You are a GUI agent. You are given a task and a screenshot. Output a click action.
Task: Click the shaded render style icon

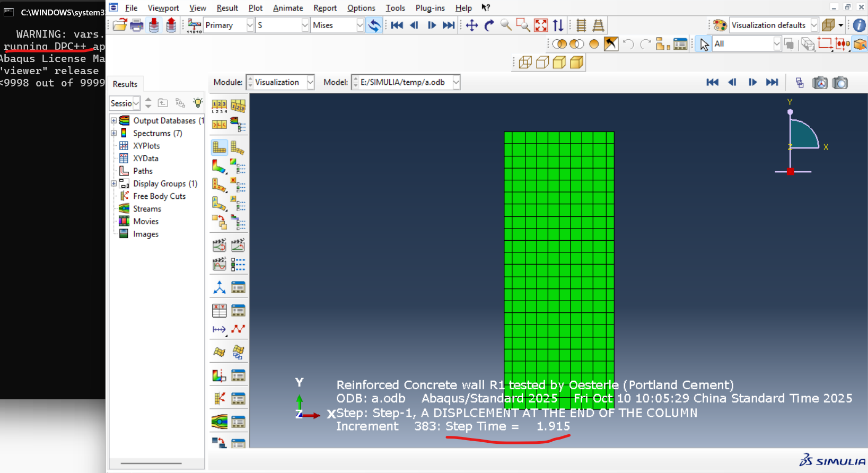[x=576, y=63]
